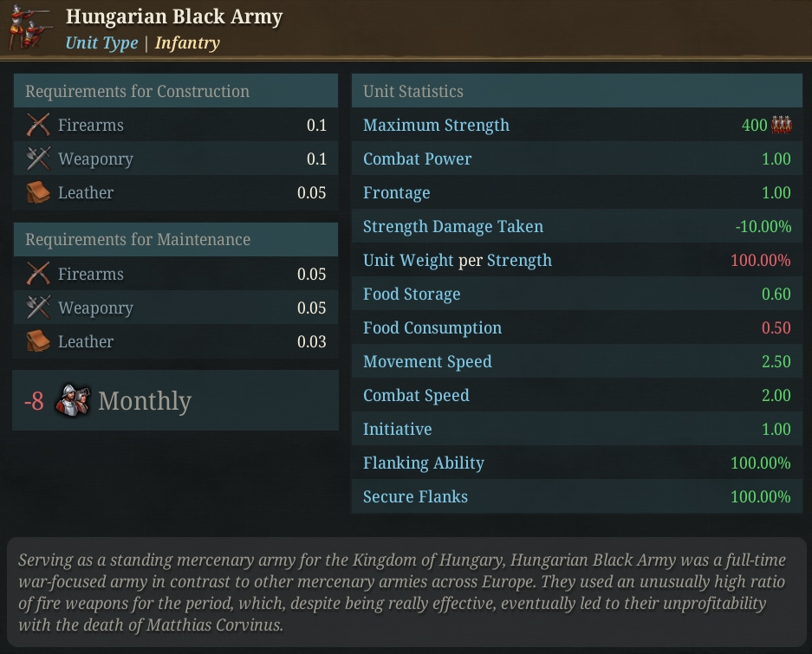Click the soldiers icon next to 400 strength
812x654 pixels.
pyautogui.click(x=782, y=125)
